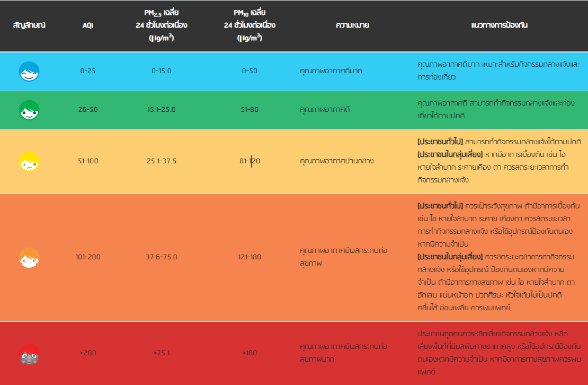
Task: Click the orange masked face icon
Action: (29, 257)
